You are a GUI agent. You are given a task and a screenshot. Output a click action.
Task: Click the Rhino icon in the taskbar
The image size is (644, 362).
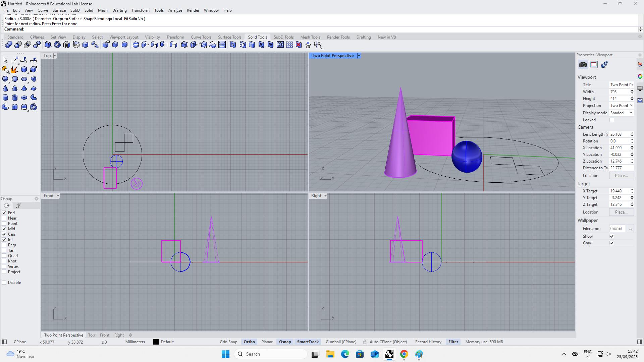click(x=389, y=354)
